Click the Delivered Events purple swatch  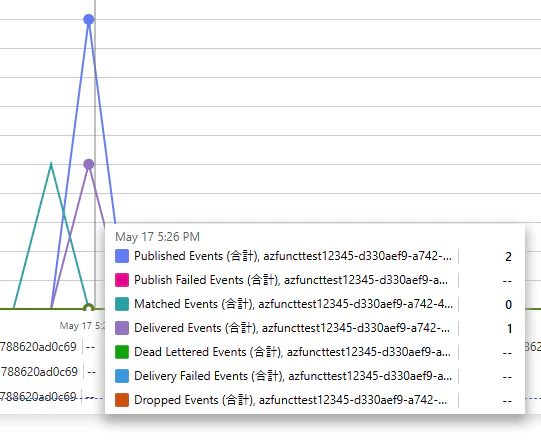point(122,328)
